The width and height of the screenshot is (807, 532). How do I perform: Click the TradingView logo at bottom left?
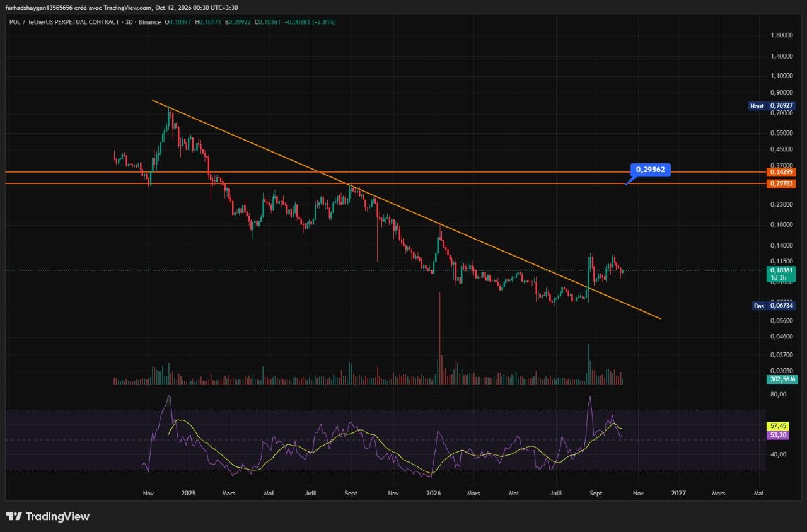coord(48,517)
